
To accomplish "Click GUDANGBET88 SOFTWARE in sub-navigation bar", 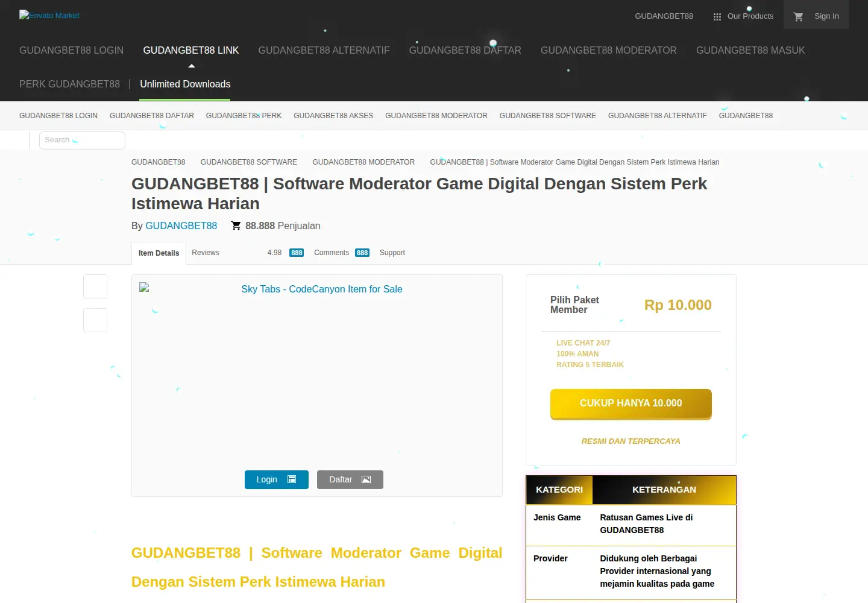I will tap(547, 116).
